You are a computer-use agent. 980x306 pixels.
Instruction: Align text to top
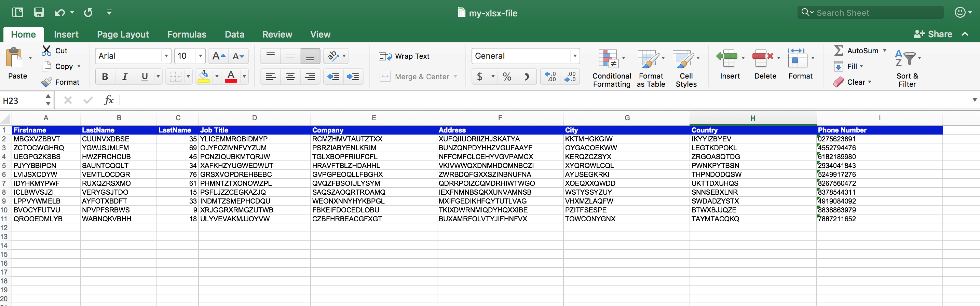(271, 56)
